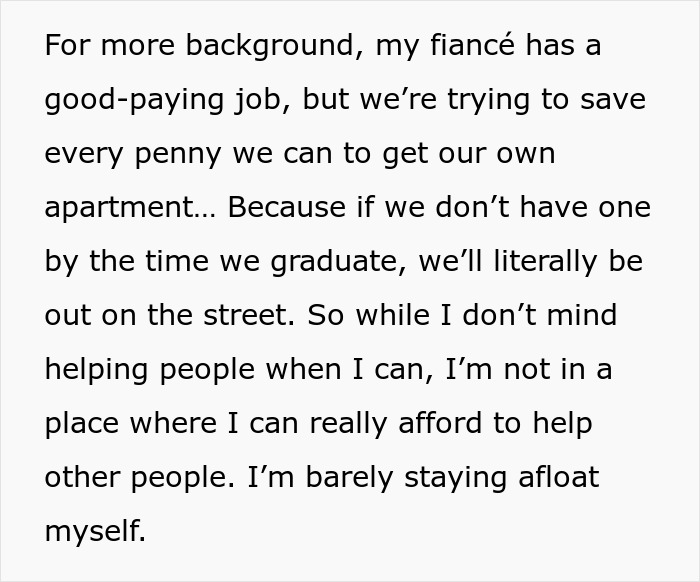Click the final word "myself"
Screen dimensions: 700x582
click(x=94, y=532)
